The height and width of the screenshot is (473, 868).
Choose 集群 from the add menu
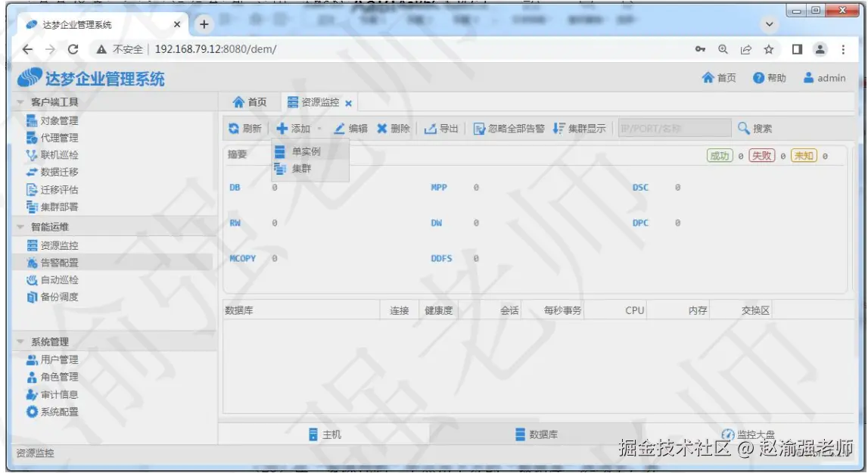tap(310, 169)
